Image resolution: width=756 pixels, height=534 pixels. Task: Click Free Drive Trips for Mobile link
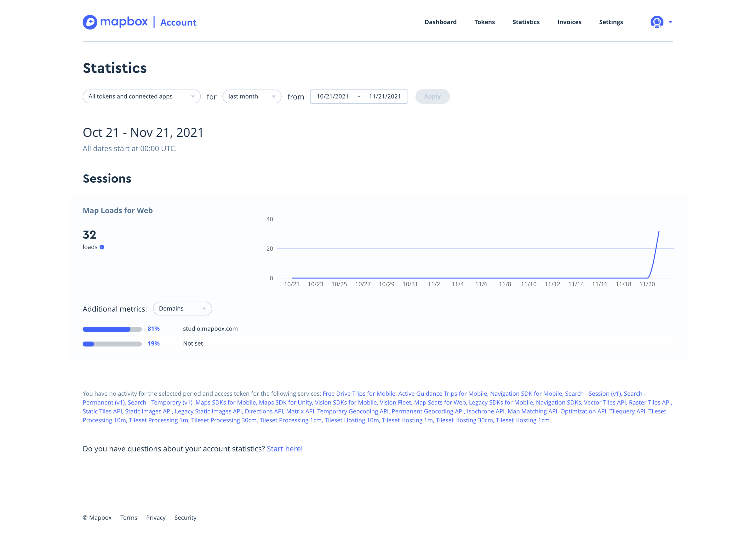point(359,393)
